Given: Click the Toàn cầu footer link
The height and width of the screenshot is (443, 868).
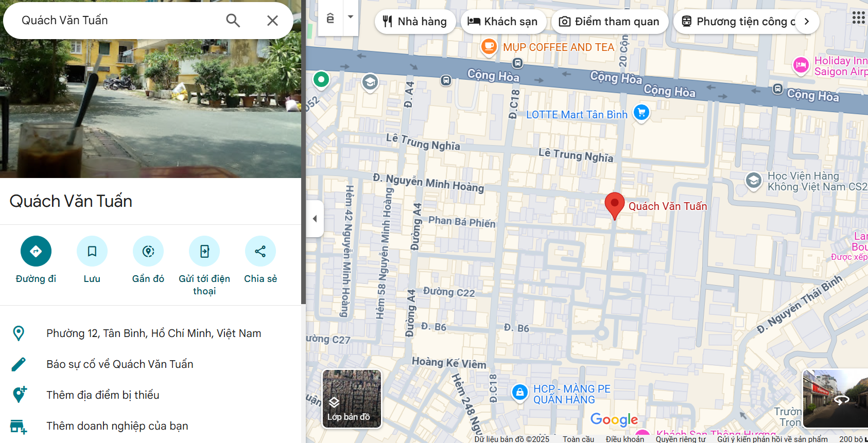Looking at the screenshot, I should click(578, 439).
